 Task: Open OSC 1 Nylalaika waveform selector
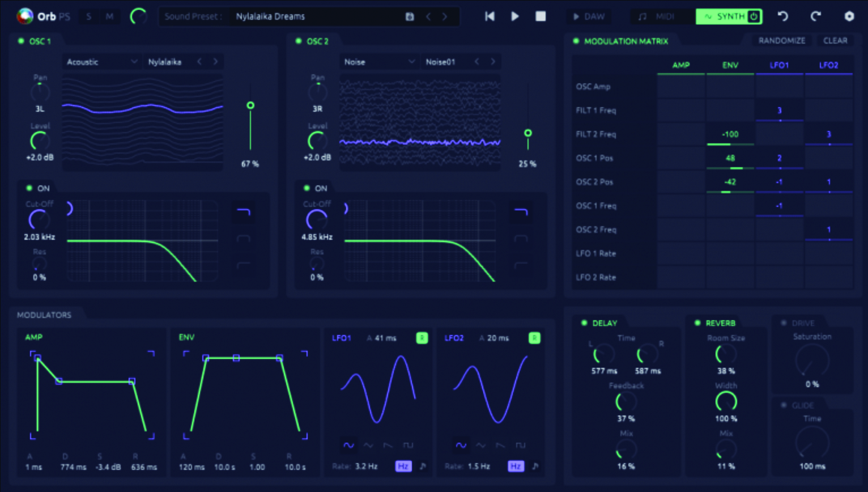click(165, 62)
